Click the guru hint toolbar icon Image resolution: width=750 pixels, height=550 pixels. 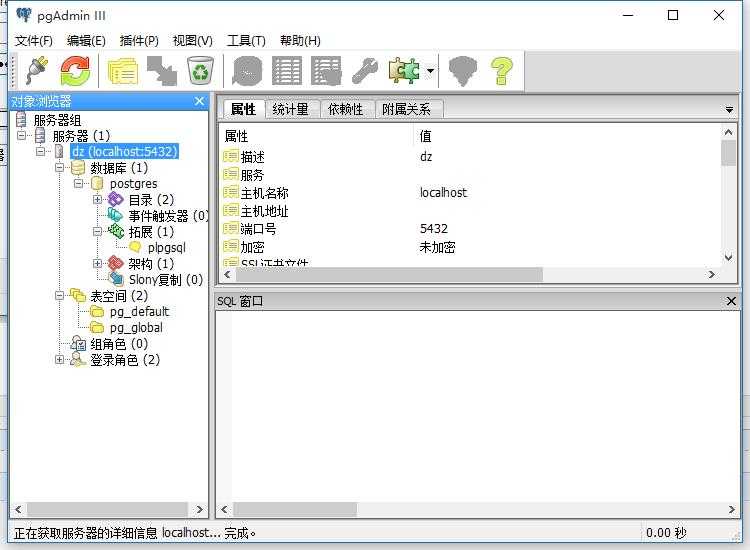pos(462,71)
